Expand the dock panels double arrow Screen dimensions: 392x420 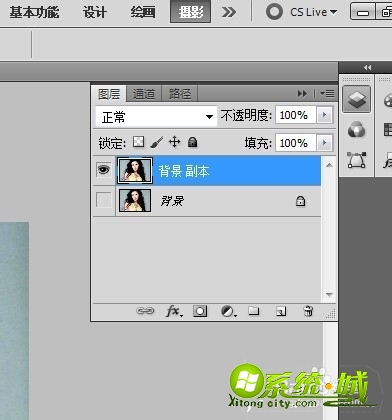pos(368,68)
